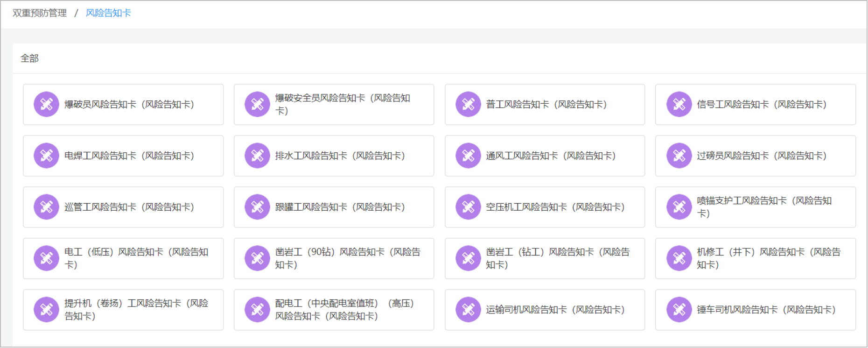This screenshot has width=868, height=348.
Task: Click the icon next to 排水工风险告知卡
Action: coord(257,156)
